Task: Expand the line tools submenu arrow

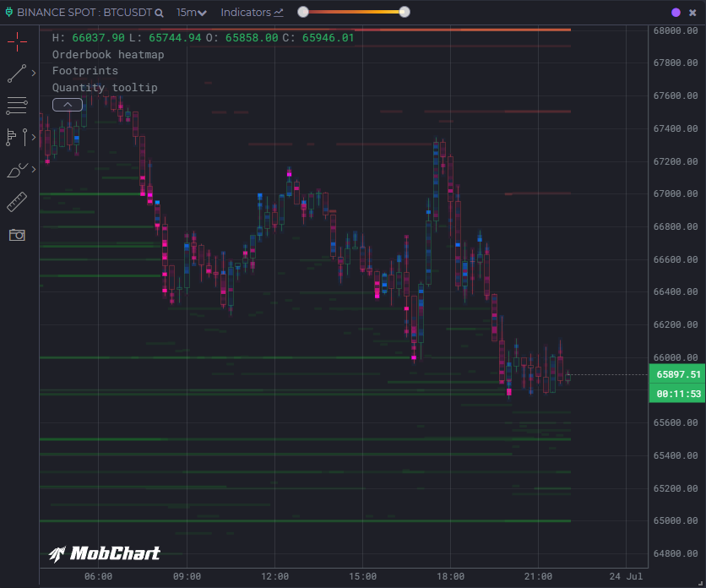Action: click(x=33, y=73)
